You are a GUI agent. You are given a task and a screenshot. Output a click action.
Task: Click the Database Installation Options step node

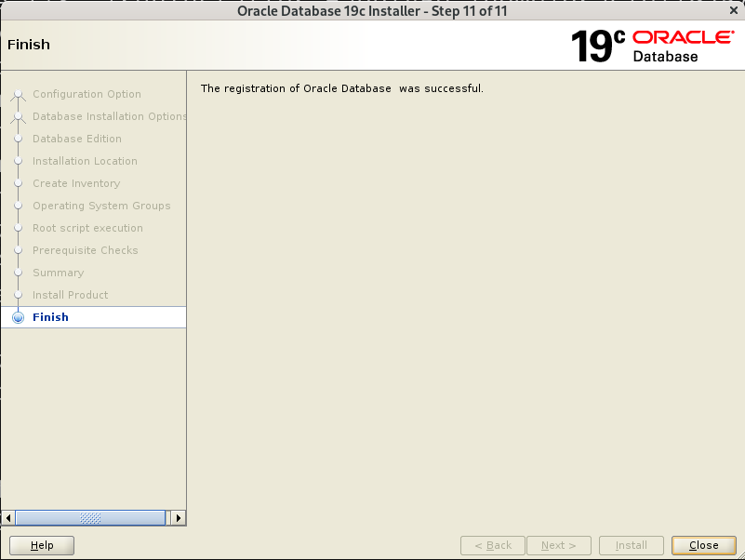tap(18, 116)
